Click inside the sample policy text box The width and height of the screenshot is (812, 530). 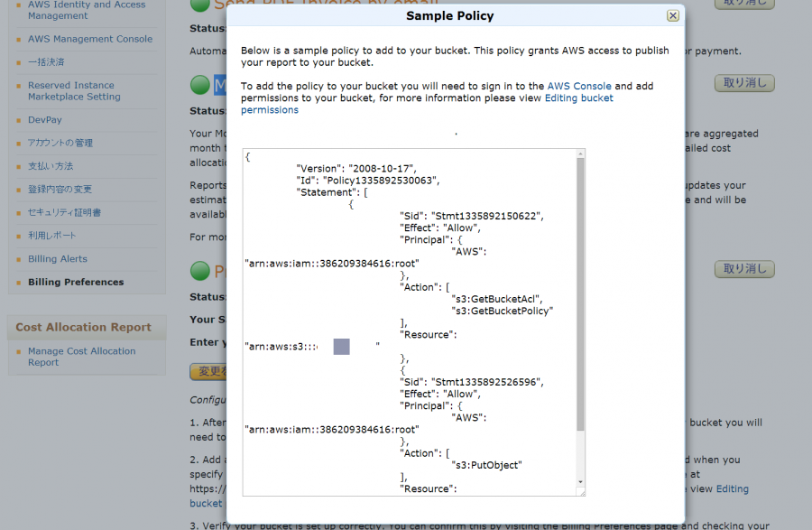point(409,321)
